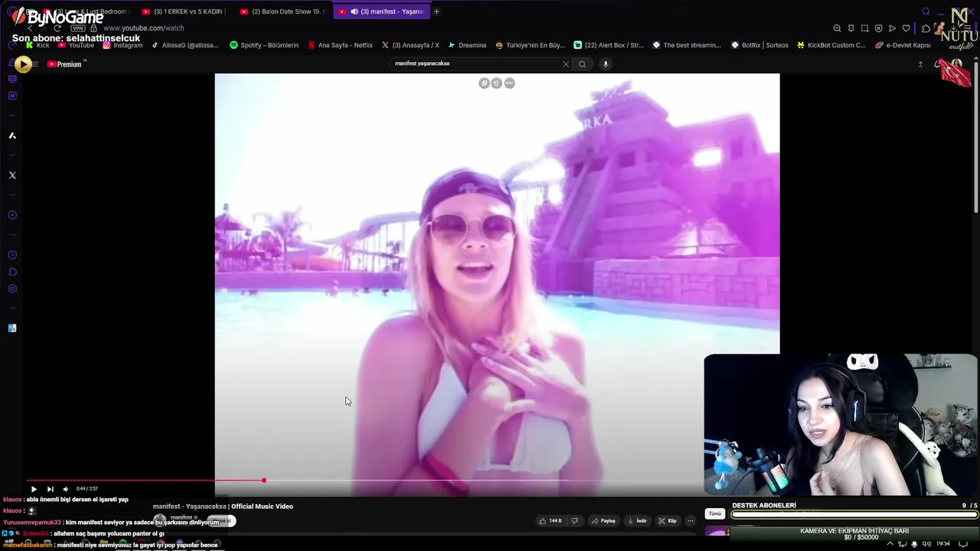Open the Dreamina bookmark

[x=467, y=45]
